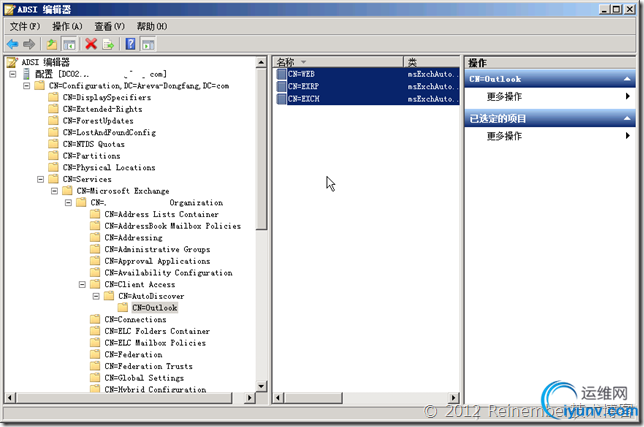Select the ADSI editor root node icon
This screenshot has height=427, width=644.
[12, 62]
